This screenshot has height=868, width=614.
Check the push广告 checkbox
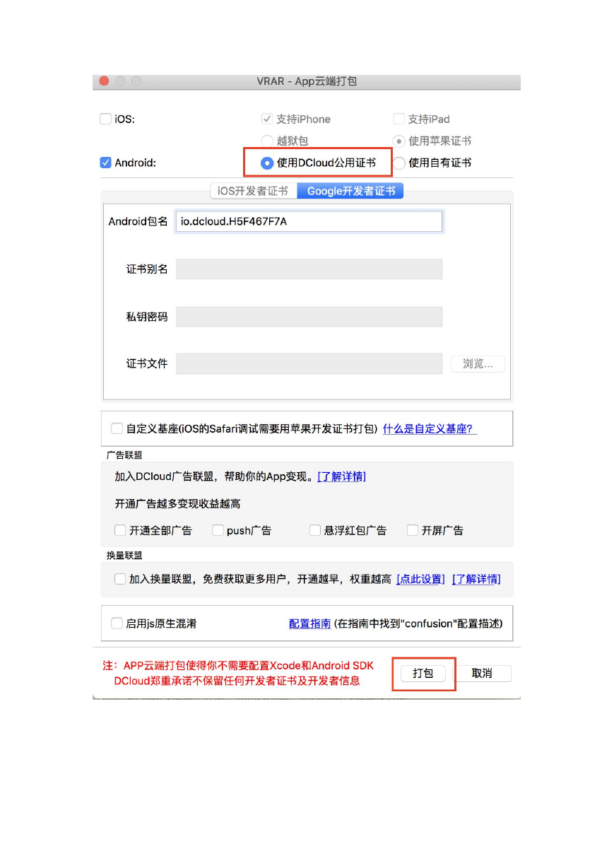[218, 530]
